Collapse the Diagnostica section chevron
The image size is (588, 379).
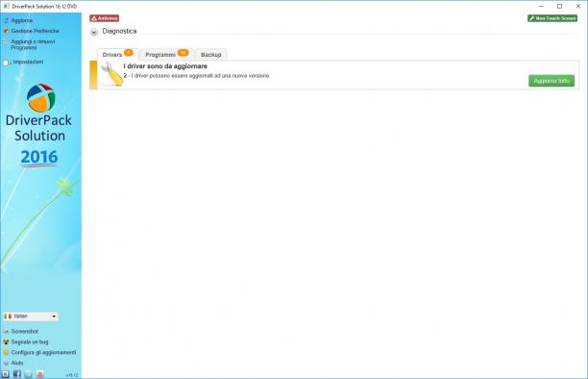[94, 33]
